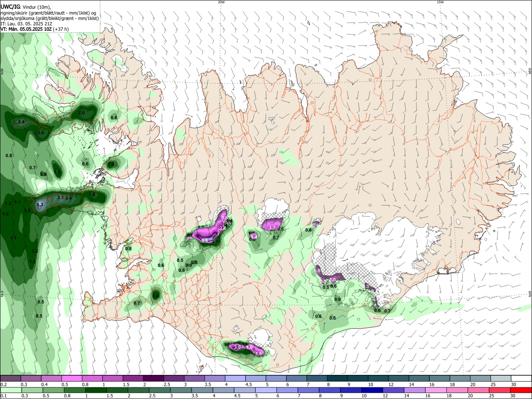The image size is (532, 399).
Task: Click the pale grey 25 snow legend swatch
Action: (501, 379)
